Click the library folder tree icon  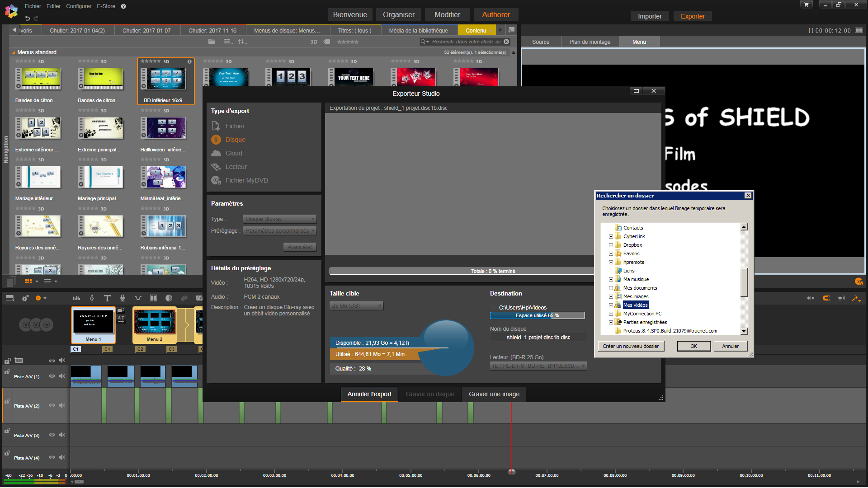[212, 42]
